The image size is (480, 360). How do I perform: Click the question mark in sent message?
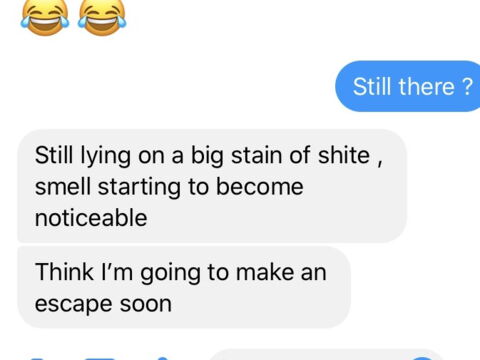click(467, 87)
